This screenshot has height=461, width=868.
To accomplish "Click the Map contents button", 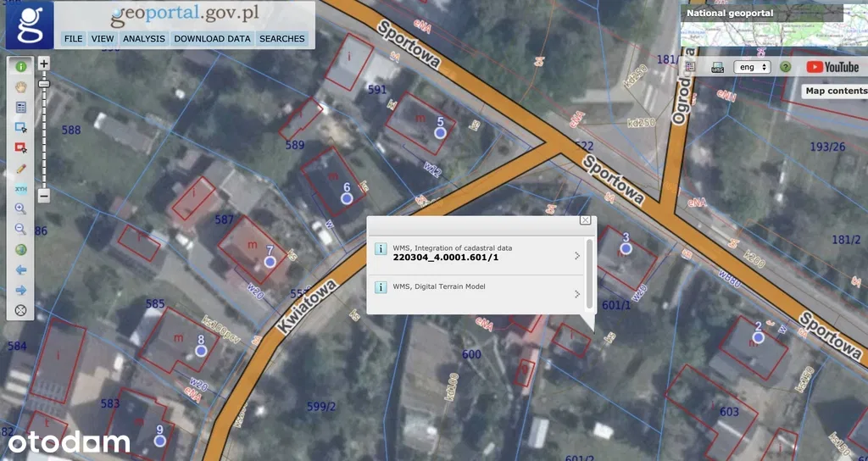I will pos(835,91).
